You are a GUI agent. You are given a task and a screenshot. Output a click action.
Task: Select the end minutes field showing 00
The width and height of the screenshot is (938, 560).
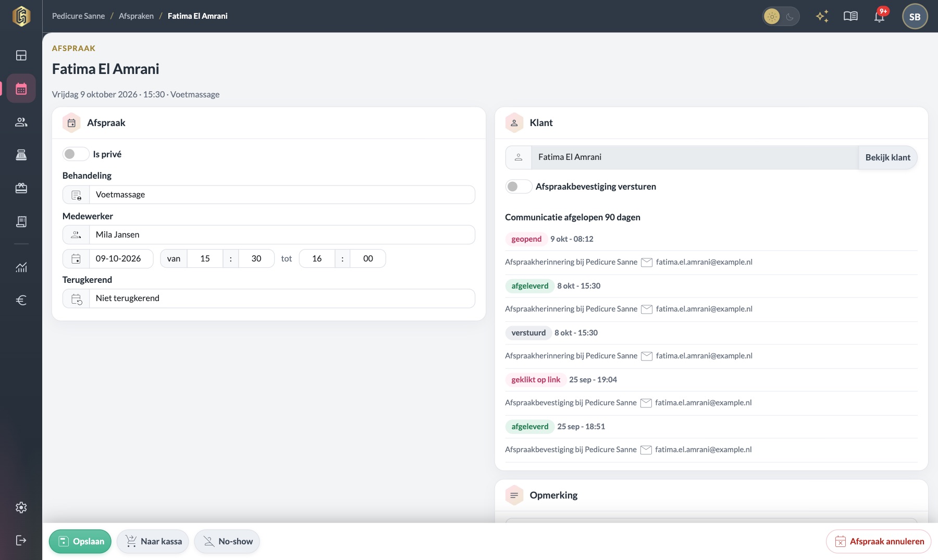pyautogui.click(x=368, y=258)
